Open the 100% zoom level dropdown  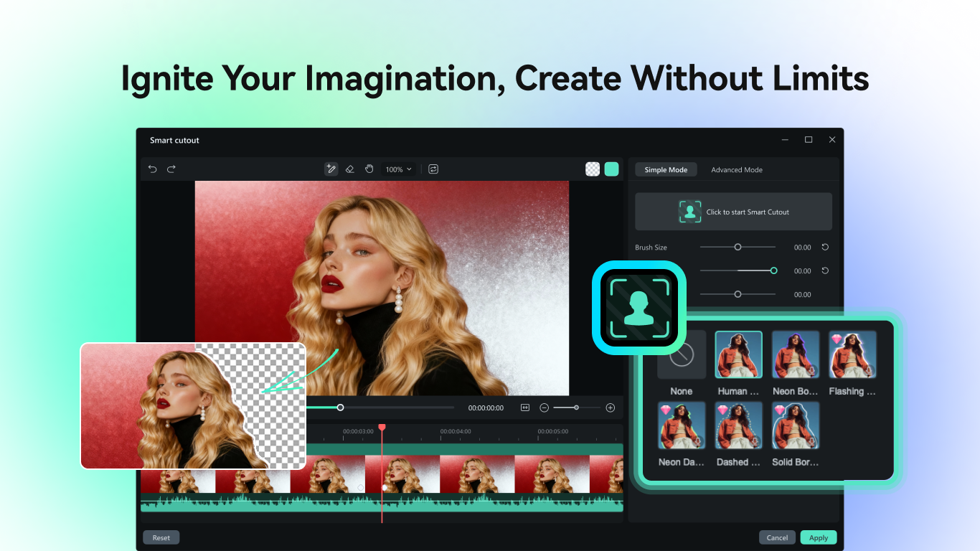(x=399, y=169)
